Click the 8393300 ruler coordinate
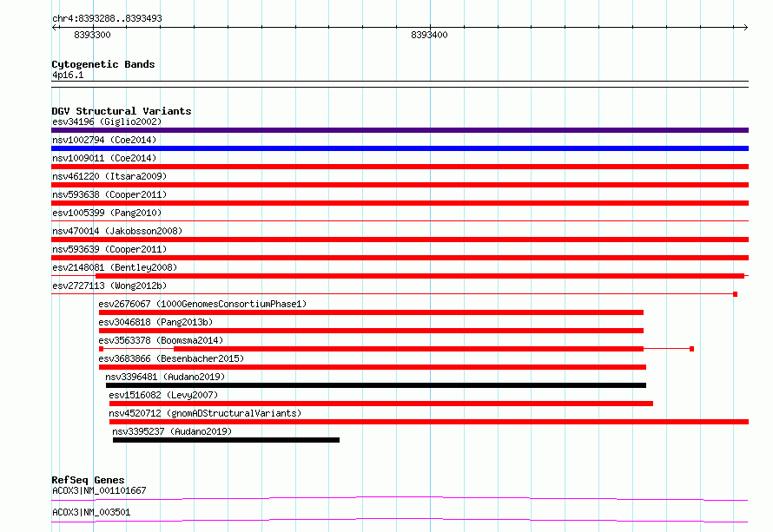 (x=92, y=35)
